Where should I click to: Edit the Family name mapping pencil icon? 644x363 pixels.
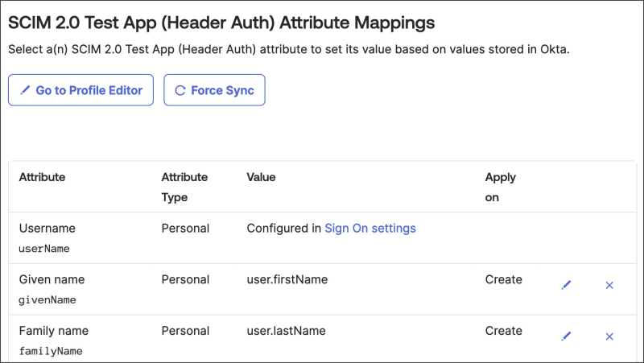(566, 336)
